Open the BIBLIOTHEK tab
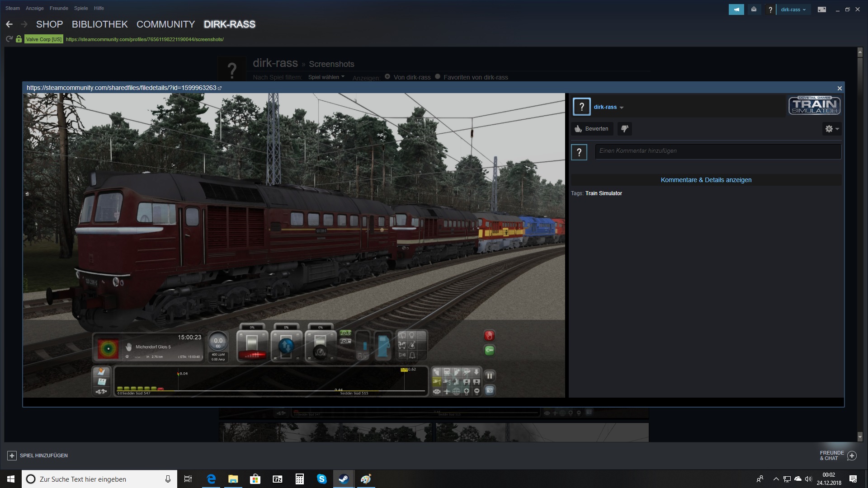The height and width of the screenshot is (488, 868). pos(99,24)
